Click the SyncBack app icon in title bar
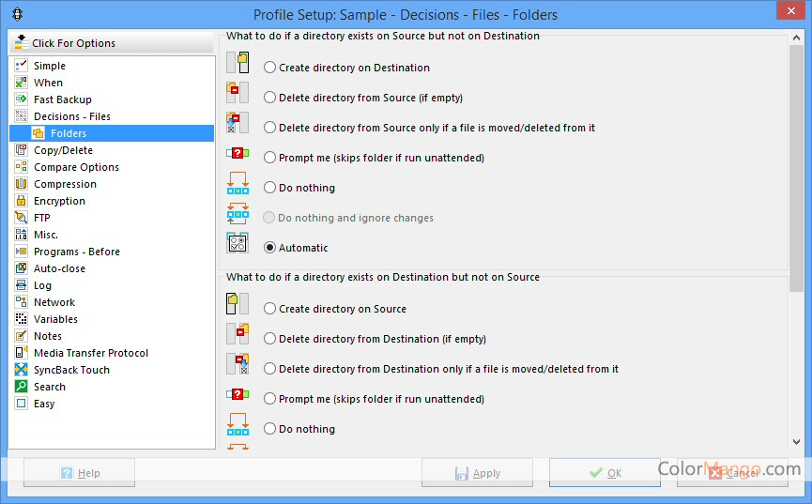812x504 pixels. tap(18, 14)
